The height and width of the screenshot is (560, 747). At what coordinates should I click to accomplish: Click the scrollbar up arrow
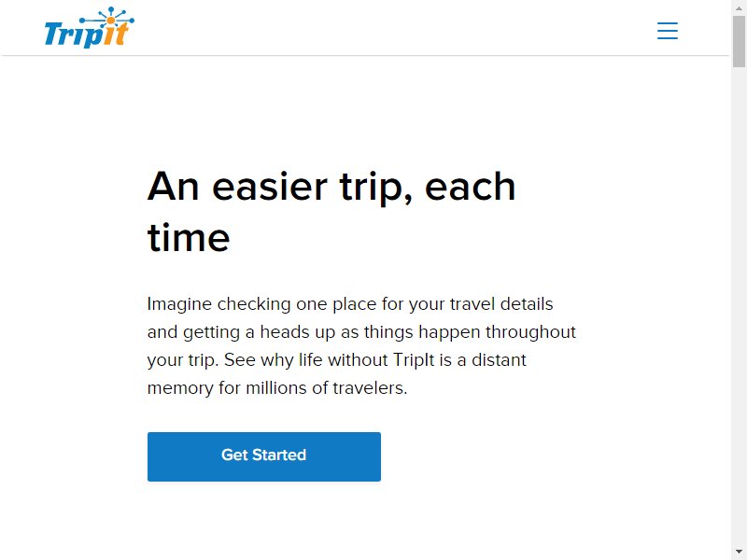pos(739,7)
